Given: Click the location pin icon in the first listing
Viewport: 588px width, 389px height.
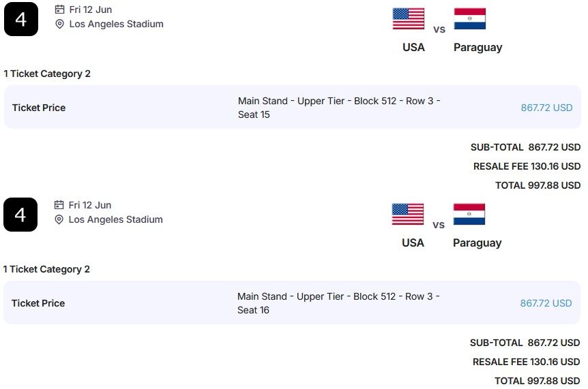Looking at the screenshot, I should click(x=59, y=24).
